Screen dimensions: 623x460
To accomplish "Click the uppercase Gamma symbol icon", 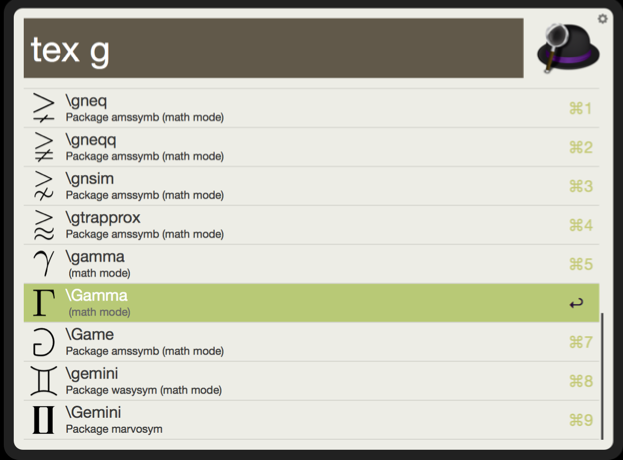I will click(x=44, y=303).
